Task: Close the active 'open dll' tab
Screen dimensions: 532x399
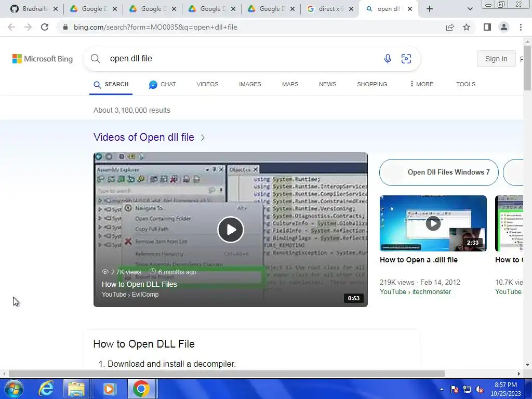Action: click(x=410, y=9)
